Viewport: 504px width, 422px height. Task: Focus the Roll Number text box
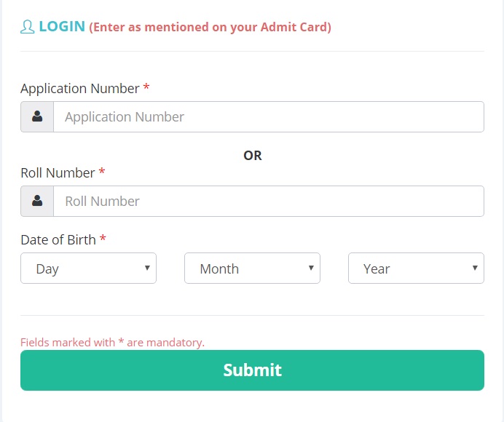click(269, 201)
